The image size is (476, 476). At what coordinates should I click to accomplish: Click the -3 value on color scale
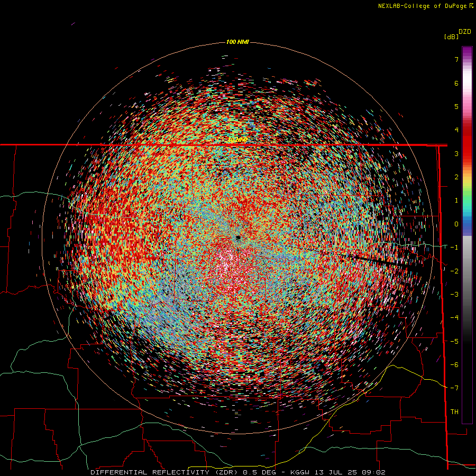[x=454, y=295]
